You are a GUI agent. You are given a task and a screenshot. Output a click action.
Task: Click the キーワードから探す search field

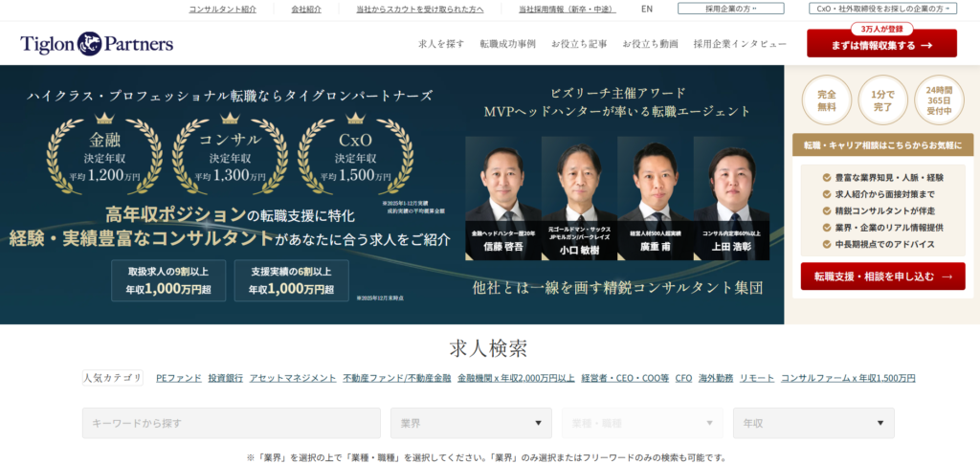[231, 423]
